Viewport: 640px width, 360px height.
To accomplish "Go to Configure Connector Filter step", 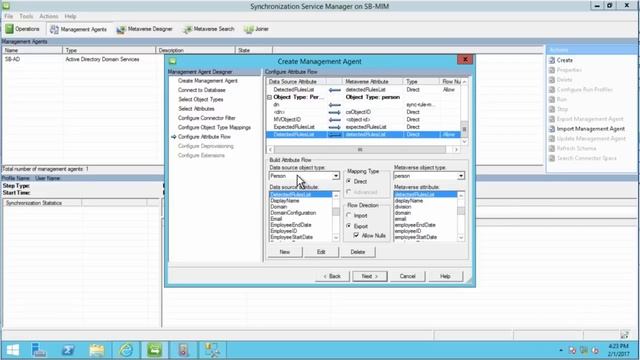I will 207,118.
